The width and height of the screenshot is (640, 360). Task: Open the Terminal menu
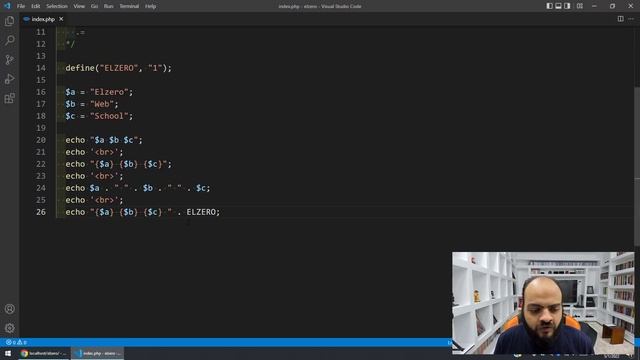[129, 6]
